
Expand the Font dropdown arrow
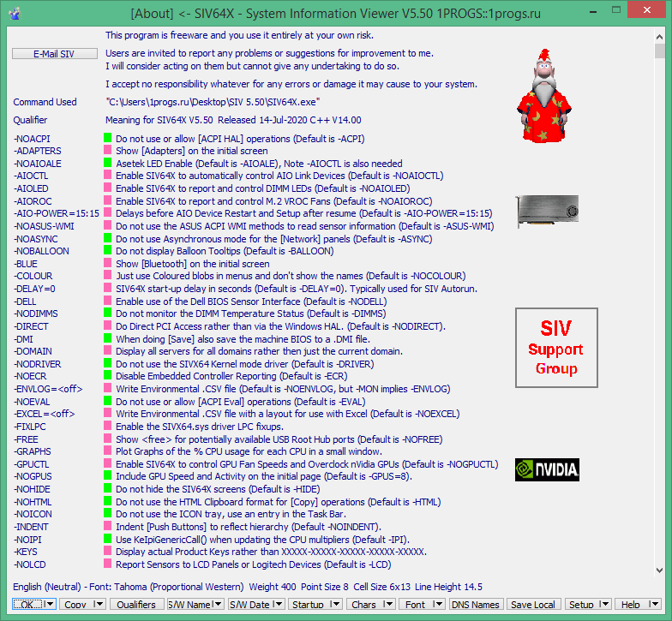coord(438,605)
